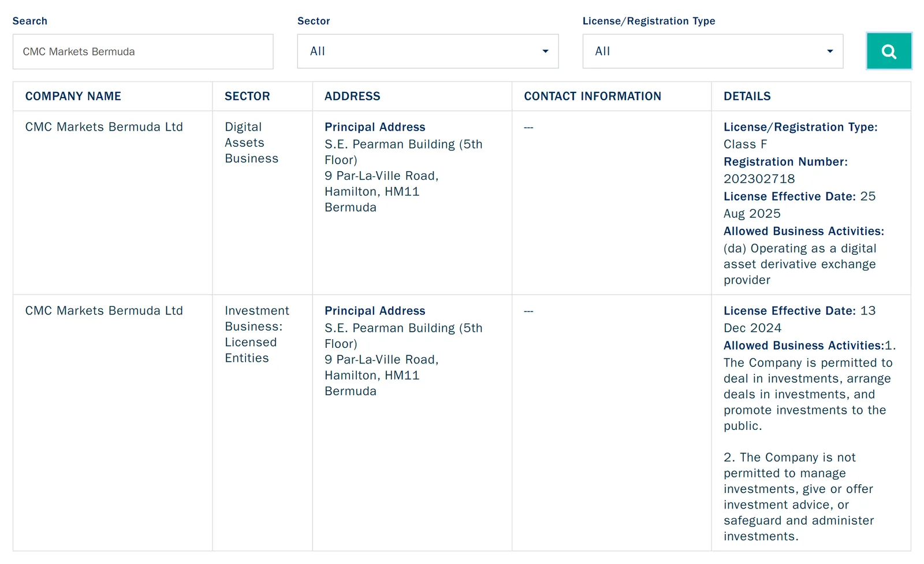
Task: Click Investment Business: Licensed Entities cell
Action: [x=257, y=335]
